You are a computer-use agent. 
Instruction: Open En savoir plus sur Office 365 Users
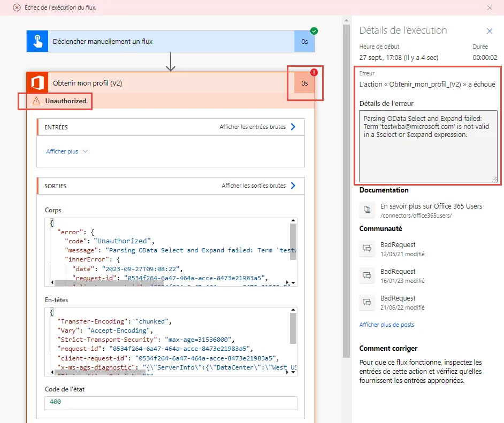coord(431,206)
